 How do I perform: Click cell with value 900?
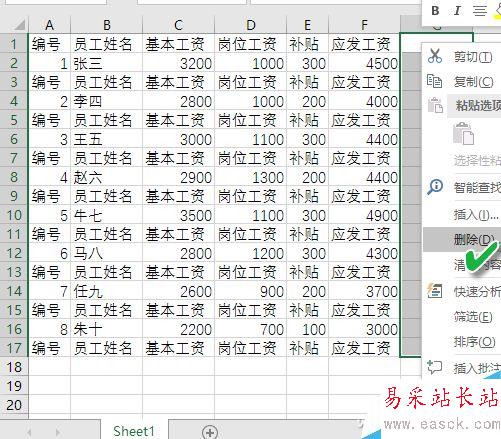pyautogui.click(x=251, y=291)
